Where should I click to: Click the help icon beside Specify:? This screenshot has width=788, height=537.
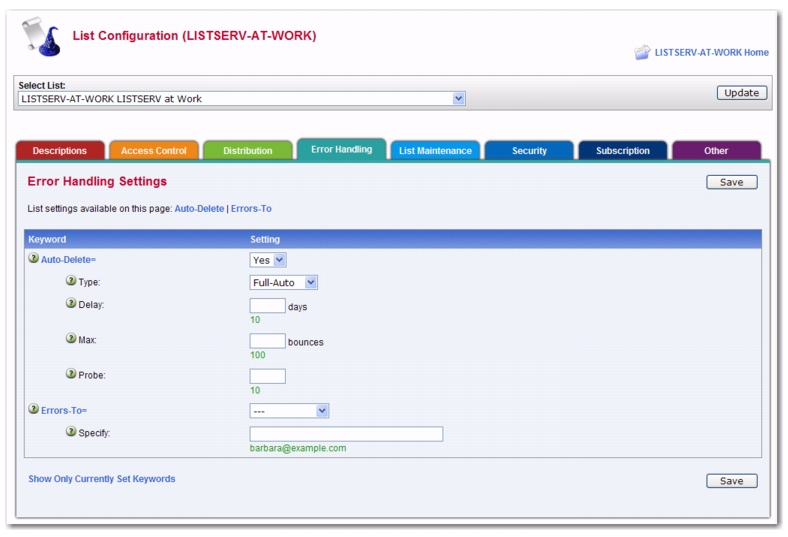click(71, 432)
